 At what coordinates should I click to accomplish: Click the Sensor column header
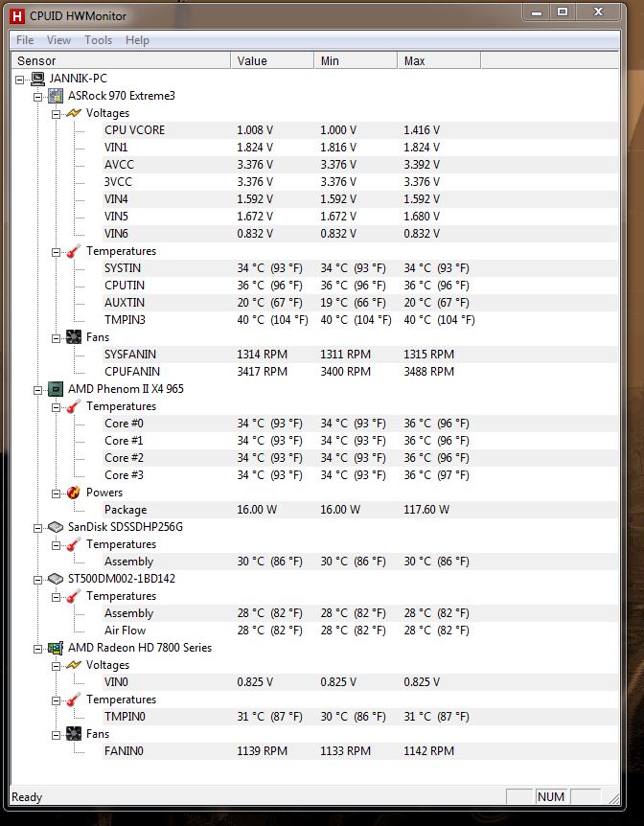[120, 60]
